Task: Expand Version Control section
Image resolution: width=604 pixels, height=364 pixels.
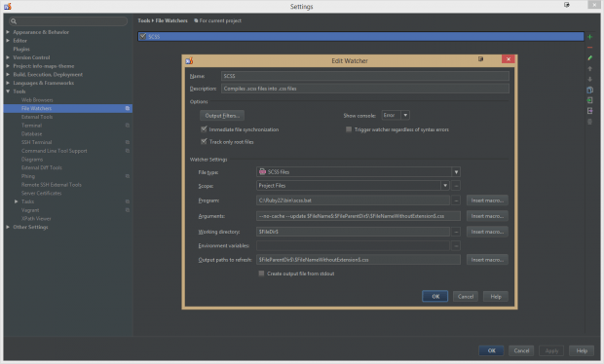Action: click(8, 57)
